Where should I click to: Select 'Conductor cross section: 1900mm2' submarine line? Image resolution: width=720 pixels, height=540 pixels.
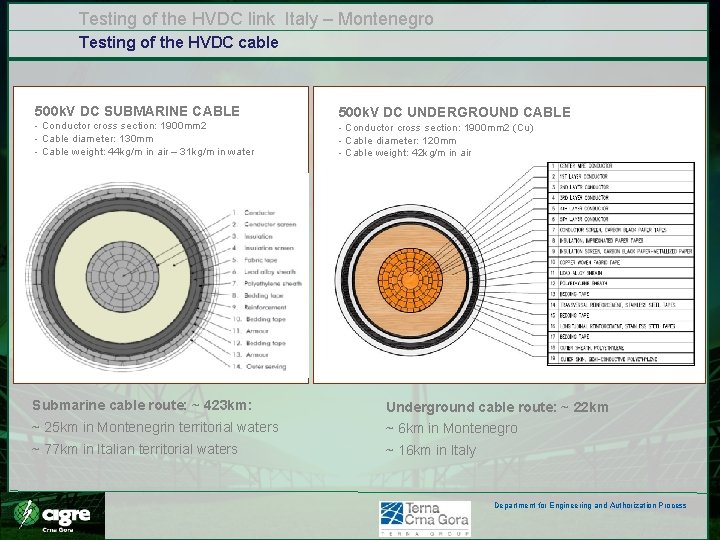tap(120, 126)
